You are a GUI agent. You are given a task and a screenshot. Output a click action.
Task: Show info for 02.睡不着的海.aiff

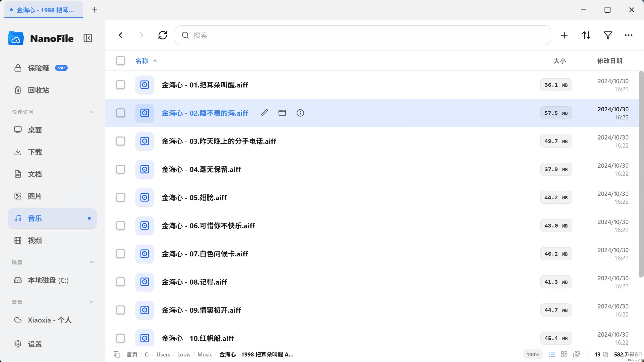coord(300,113)
